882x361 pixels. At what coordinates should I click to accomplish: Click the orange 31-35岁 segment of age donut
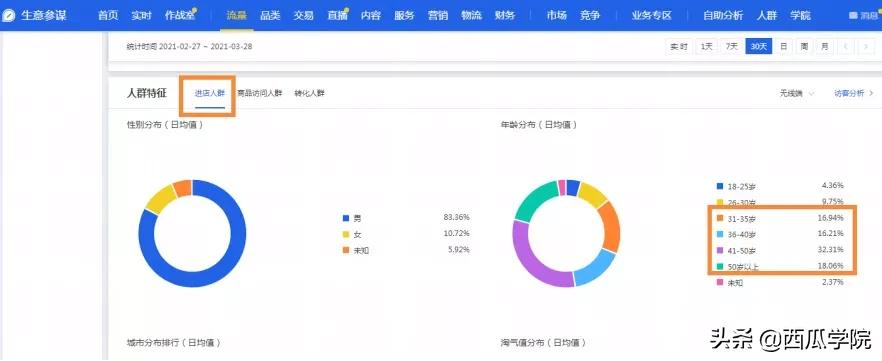pyautogui.click(x=611, y=226)
